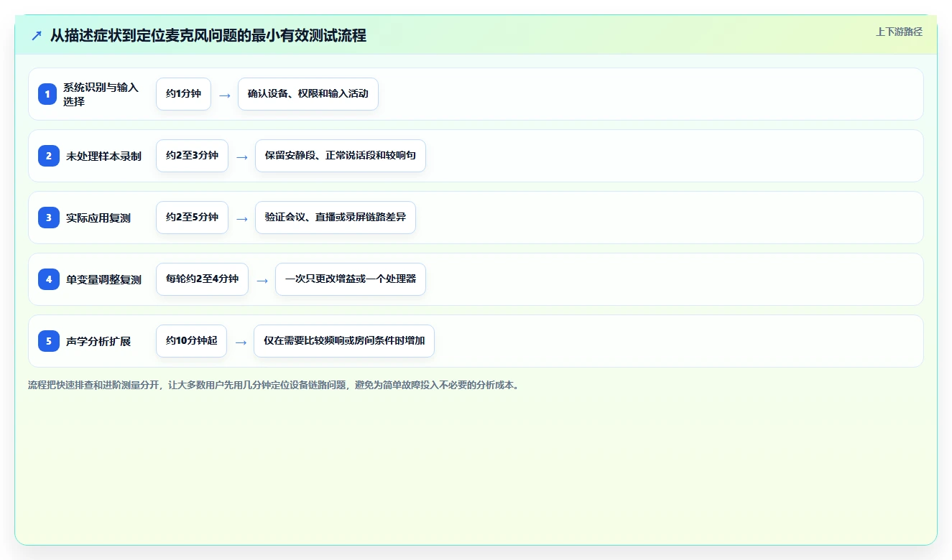The height and width of the screenshot is (560, 952).
Task: Click the arrow after the 约2至3分钟 chip
Action: tap(242, 157)
